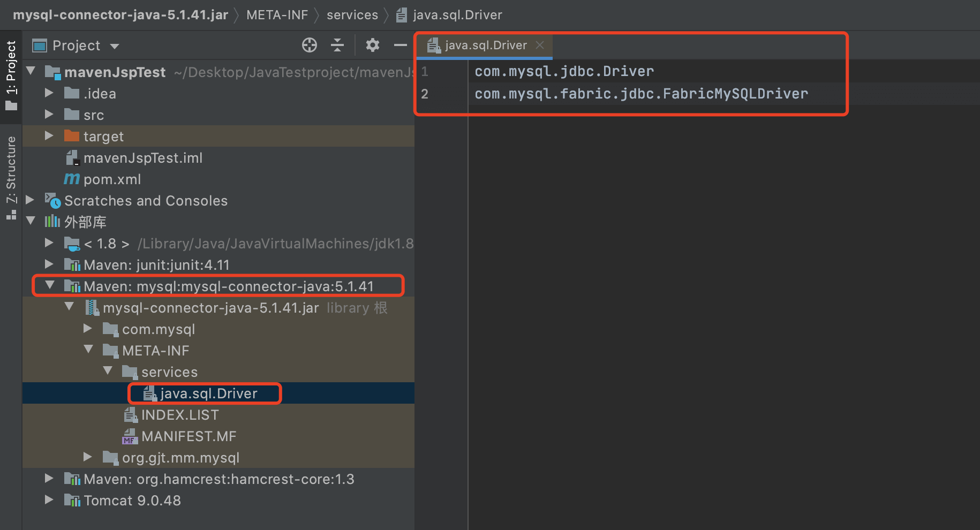Click the Scratches and Consoles icon

tap(52, 200)
